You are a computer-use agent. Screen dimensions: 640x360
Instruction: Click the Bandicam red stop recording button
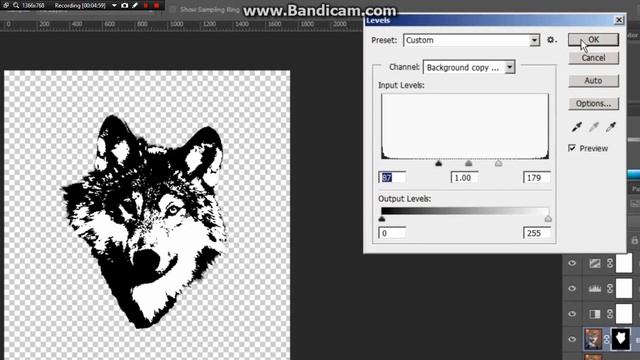156,5
